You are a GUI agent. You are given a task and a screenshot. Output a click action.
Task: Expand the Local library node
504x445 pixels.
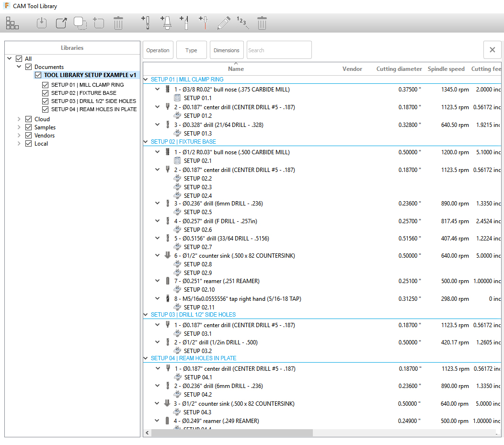pyautogui.click(x=19, y=143)
